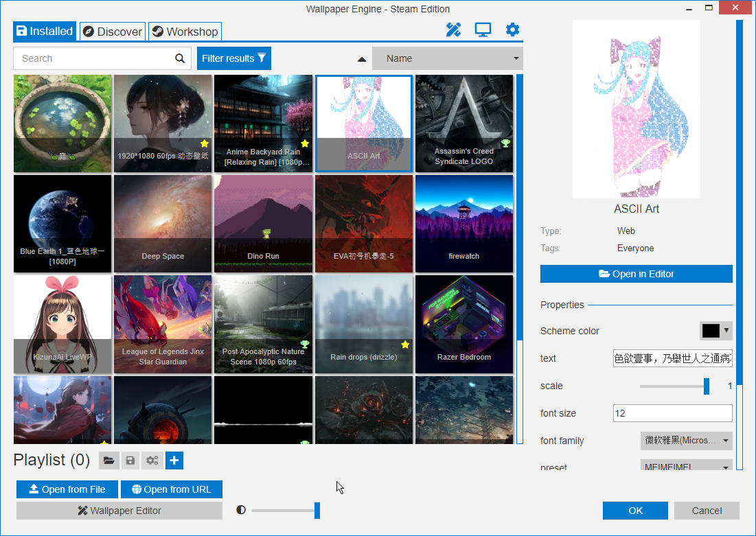Click the large ASCII Art preview image
The height and width of the screenshot is (536, 756).
coord(637,109)
